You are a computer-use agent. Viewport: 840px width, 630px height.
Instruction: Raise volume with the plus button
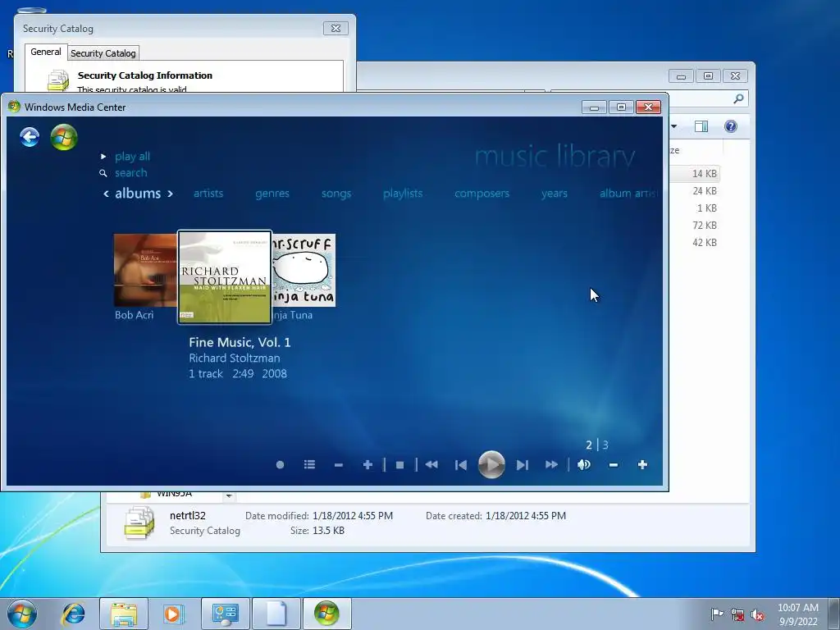coord(642,465)
